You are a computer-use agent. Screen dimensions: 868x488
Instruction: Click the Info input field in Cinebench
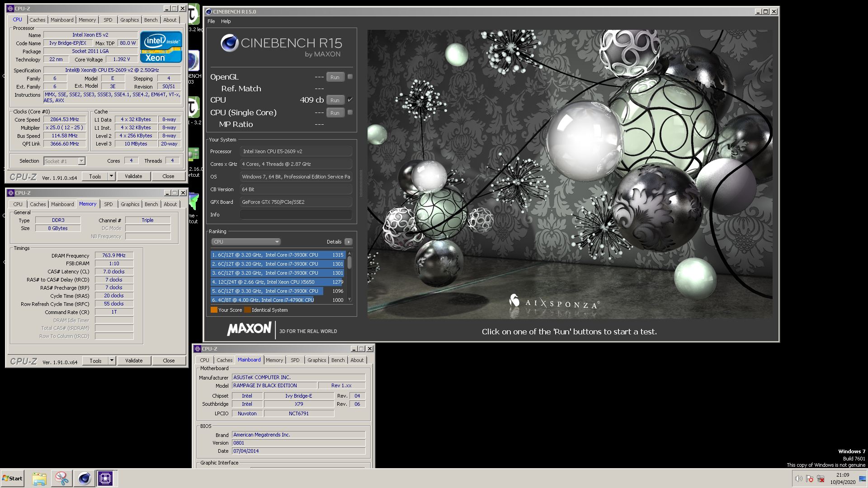click(x=296, y=215)
